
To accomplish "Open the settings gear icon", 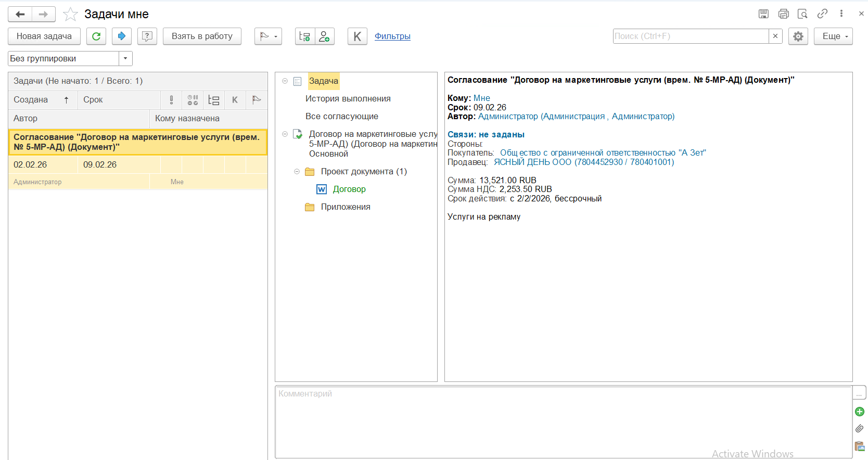I will 798,36.
